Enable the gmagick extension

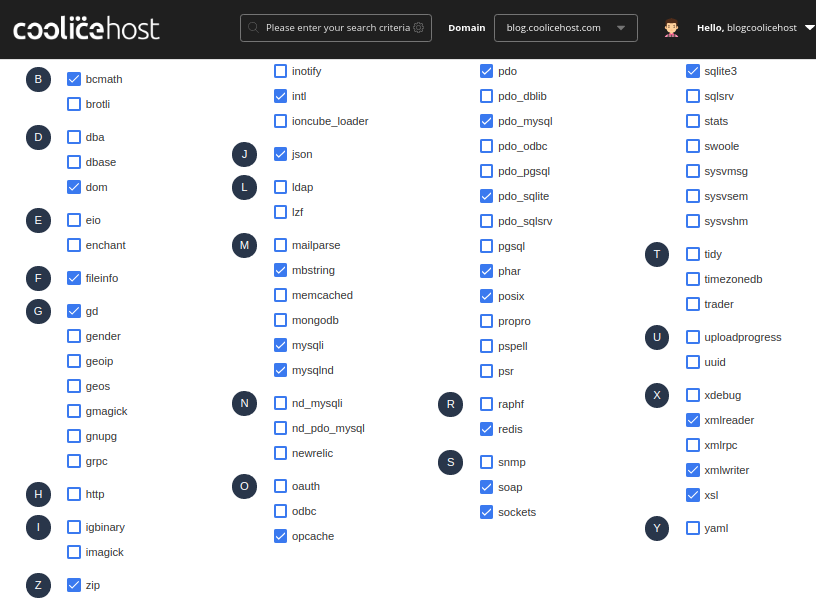[74, 411]
